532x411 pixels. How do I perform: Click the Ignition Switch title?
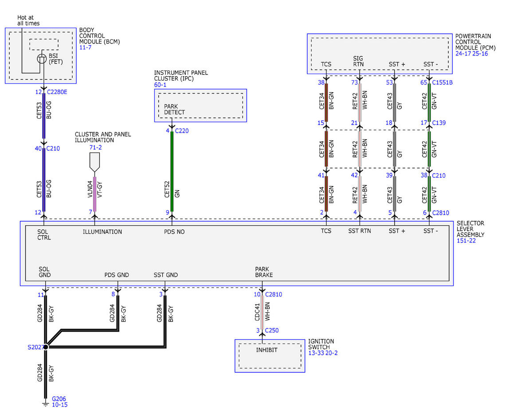point(321,344)
